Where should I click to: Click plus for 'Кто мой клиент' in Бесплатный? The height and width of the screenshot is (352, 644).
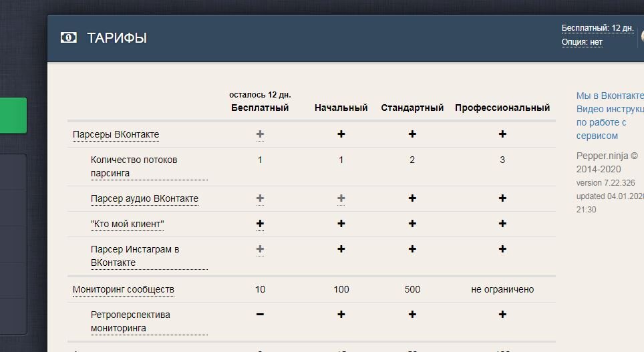tap(260, 224)
